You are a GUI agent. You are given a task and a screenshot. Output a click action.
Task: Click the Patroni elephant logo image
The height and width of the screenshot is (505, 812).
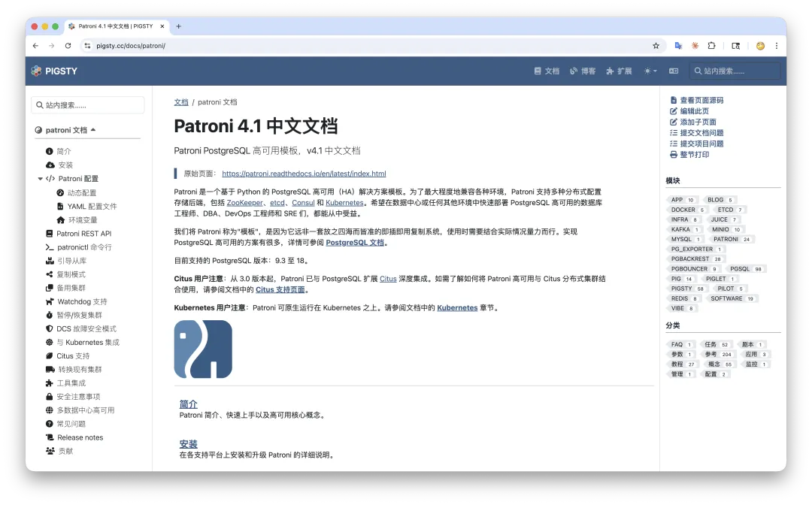203,349
